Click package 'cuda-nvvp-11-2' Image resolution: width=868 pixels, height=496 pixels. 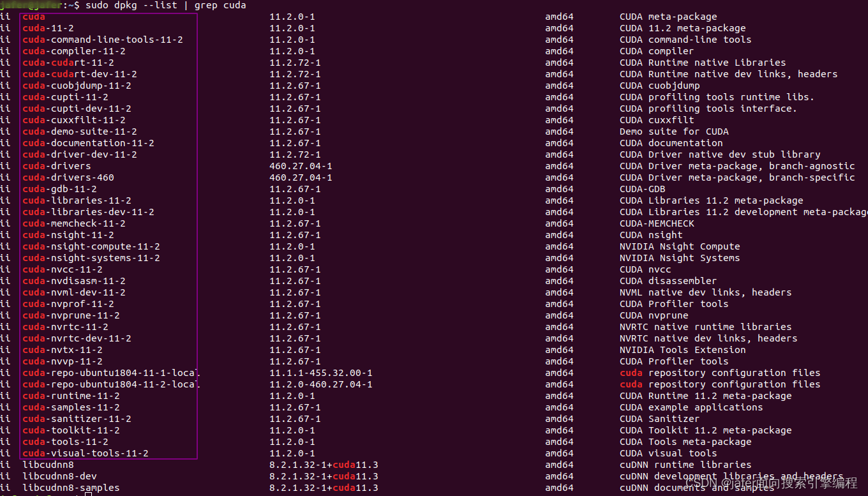63,361
